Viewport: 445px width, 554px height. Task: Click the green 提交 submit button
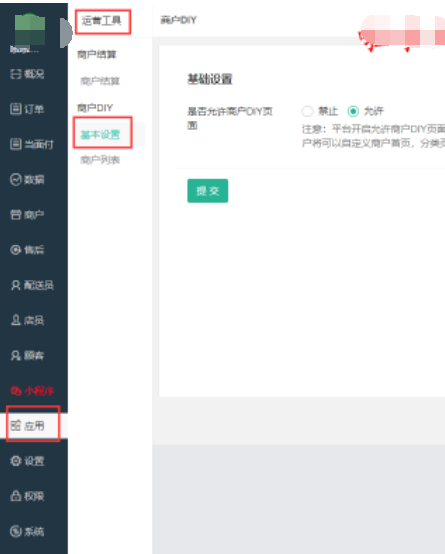207,191
